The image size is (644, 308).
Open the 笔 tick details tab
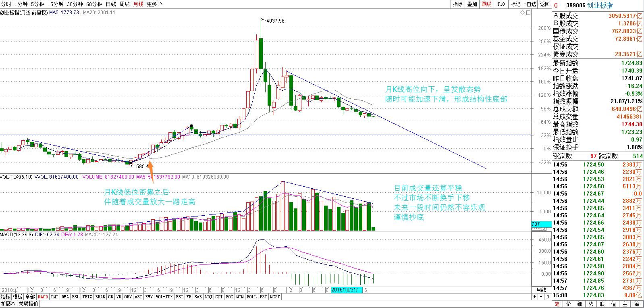tap(557, 304)
